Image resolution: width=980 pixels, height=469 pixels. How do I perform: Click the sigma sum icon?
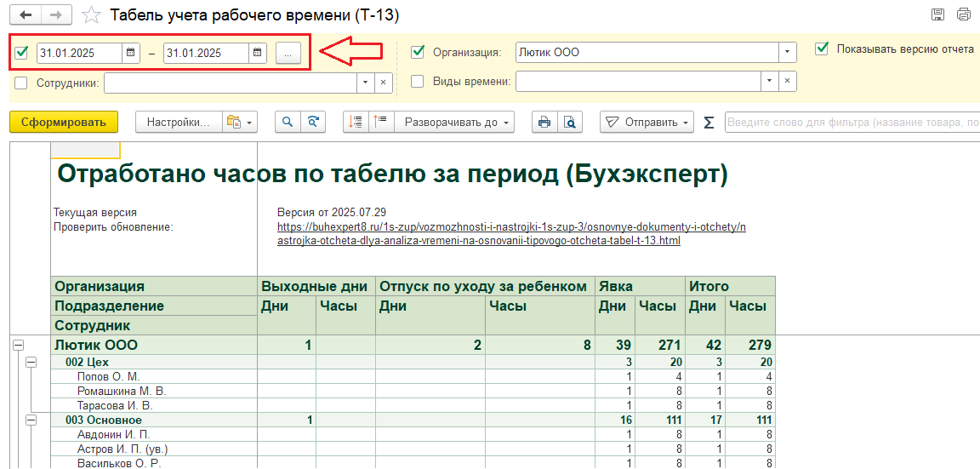point(709,123)
